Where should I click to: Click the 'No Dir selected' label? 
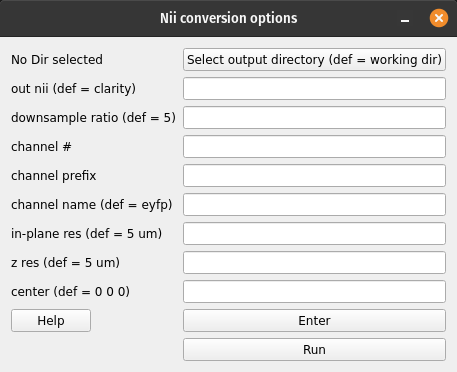pos(57,60)
